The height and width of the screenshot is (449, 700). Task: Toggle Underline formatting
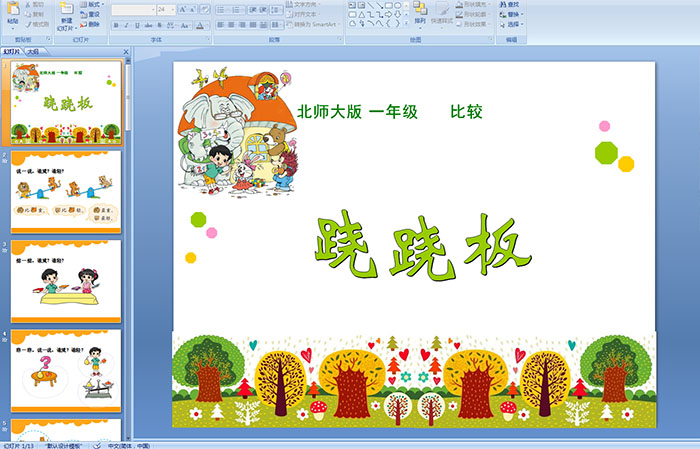[137, 25]
